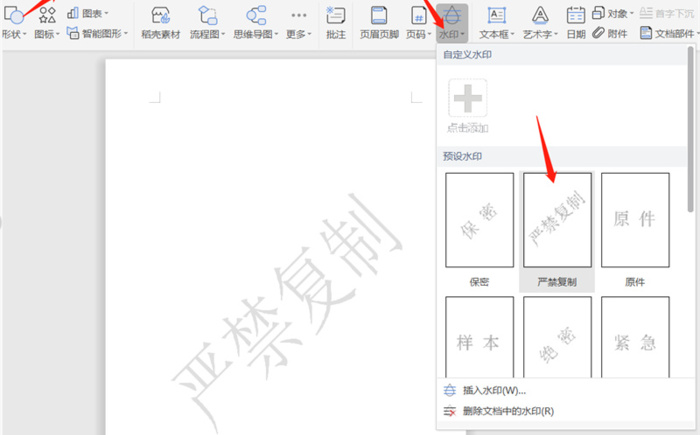Screen dimensions: 700x435
Task: Insert a Mind Map (思维导图)
Action: tap(256, 23)
